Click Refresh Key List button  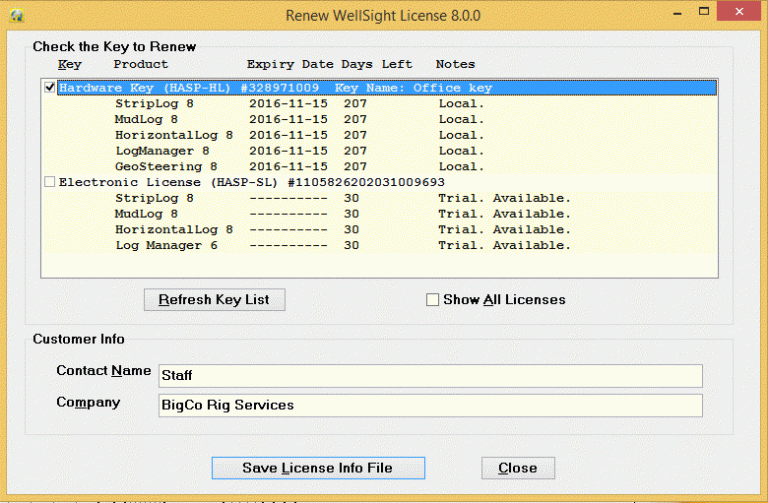(214, 300)
